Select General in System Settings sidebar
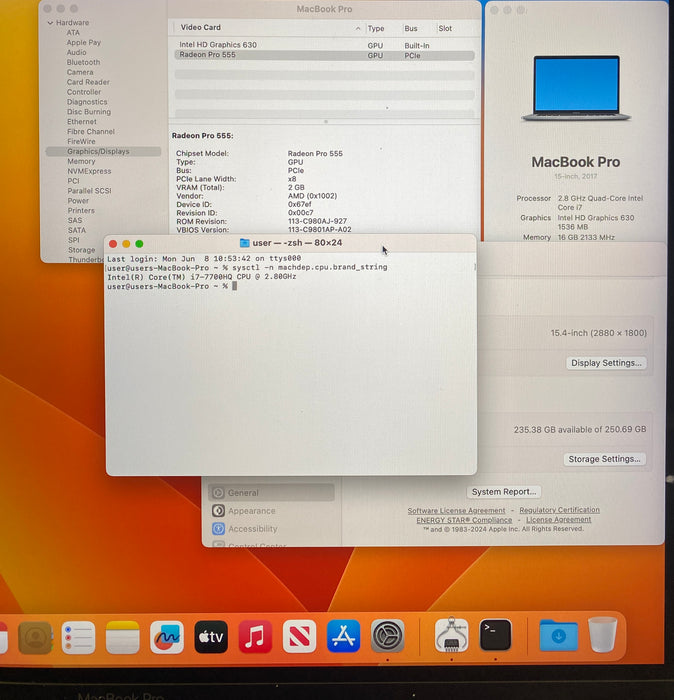This screenshot has width=674, height=700. (271, 493)
